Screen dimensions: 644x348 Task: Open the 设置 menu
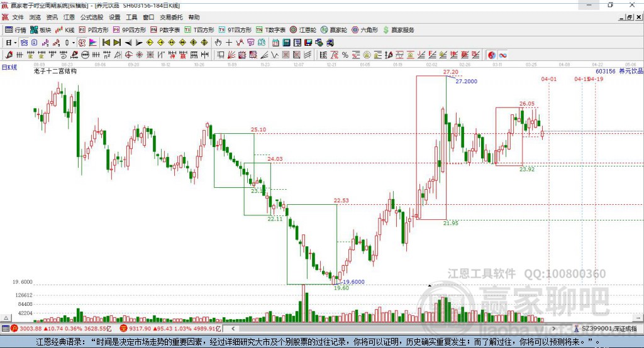tap(114, 17)
